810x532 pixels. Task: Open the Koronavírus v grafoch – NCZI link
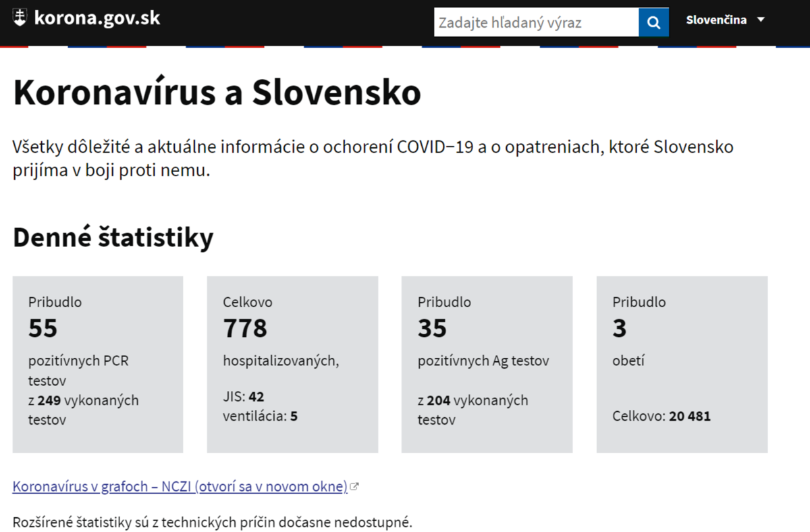click(x=180, y=487)
